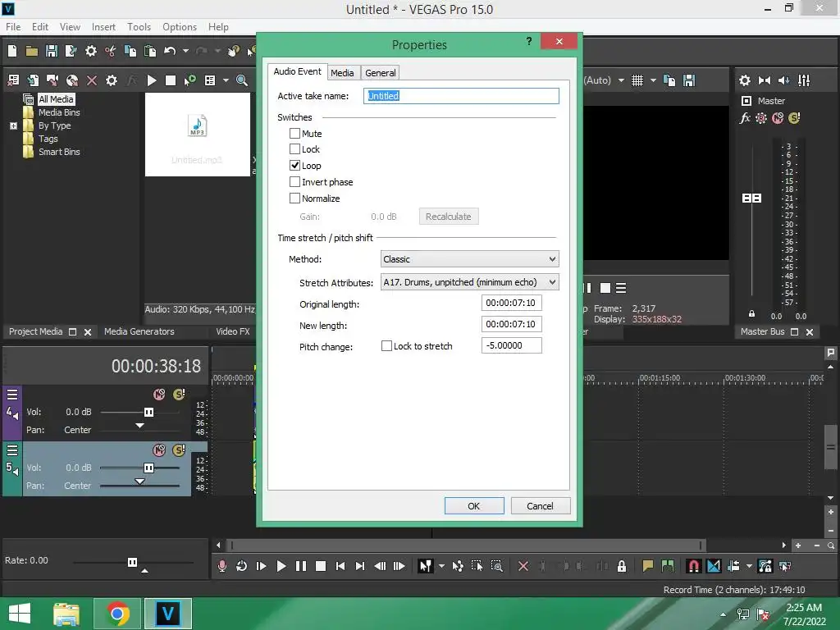Switch to the Media Generators tab
This screenshot has height=630, width=840.
[139, 331]
